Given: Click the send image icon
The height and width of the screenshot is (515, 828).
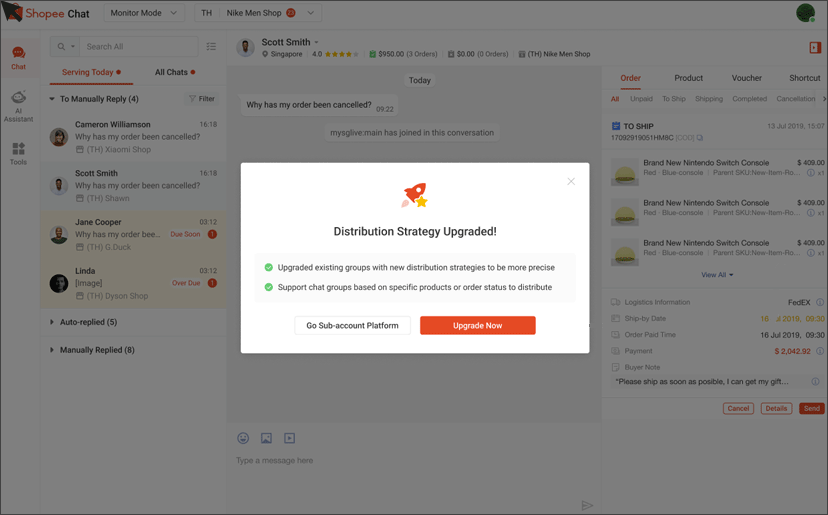Looking at the screenshot, I should [x=266, y=438].
